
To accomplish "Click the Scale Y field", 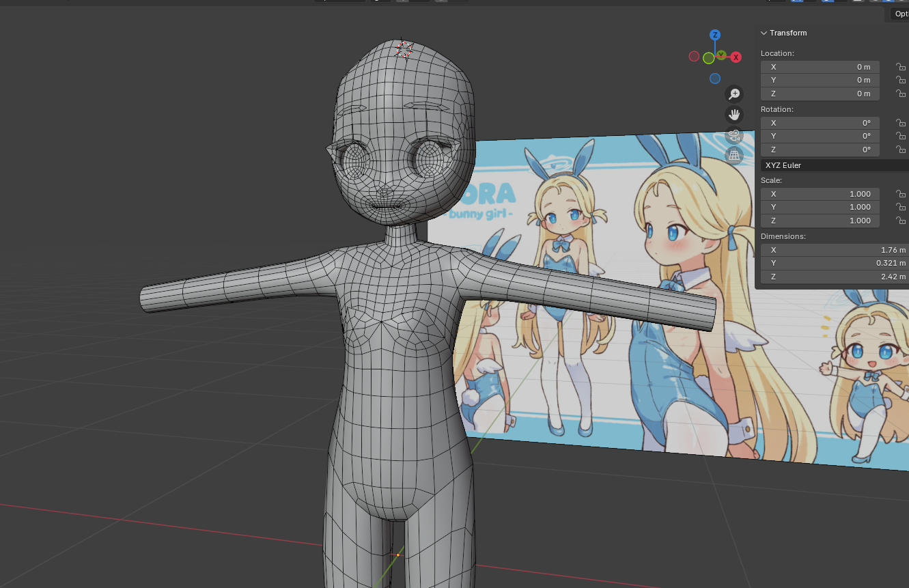I will 820,207.
